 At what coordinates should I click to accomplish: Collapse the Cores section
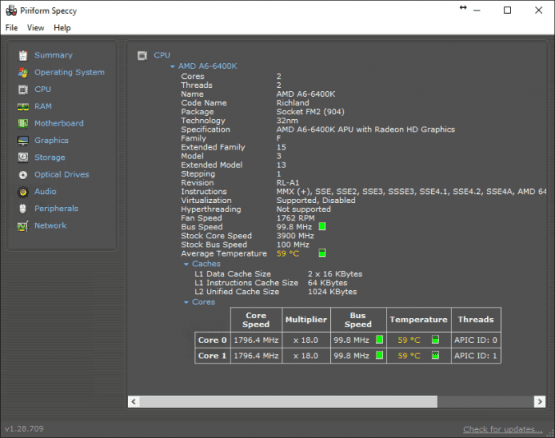pos(186,302)
